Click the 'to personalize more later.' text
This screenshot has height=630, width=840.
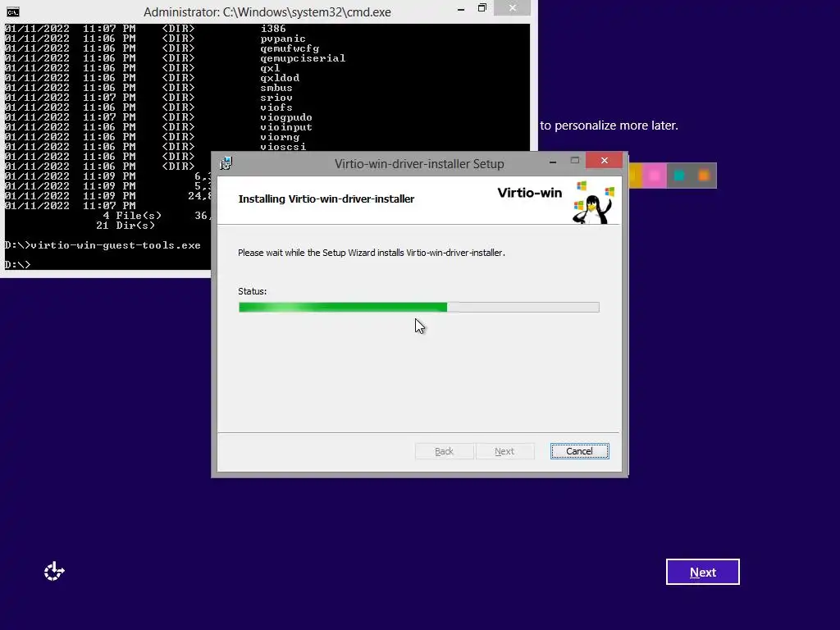609,126
